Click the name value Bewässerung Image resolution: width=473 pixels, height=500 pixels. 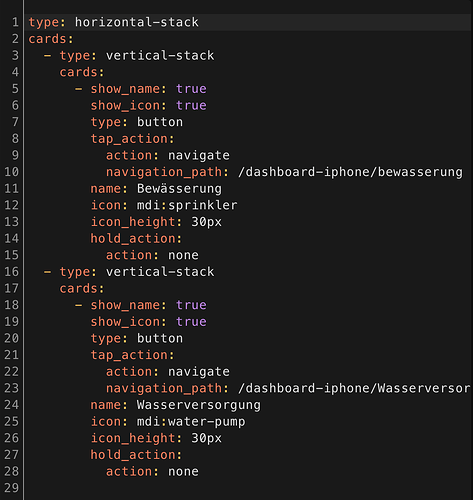click(x=179, y=189)
